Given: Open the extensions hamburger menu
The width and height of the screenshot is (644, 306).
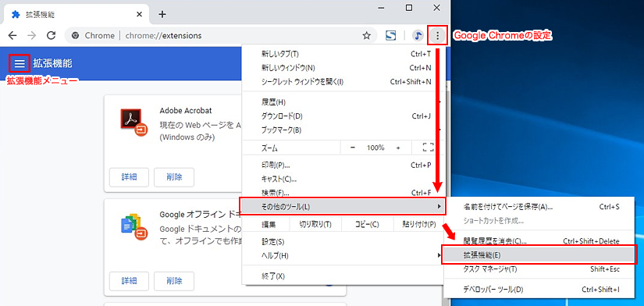Looking at the screenshot, I should tap(20, 64).
